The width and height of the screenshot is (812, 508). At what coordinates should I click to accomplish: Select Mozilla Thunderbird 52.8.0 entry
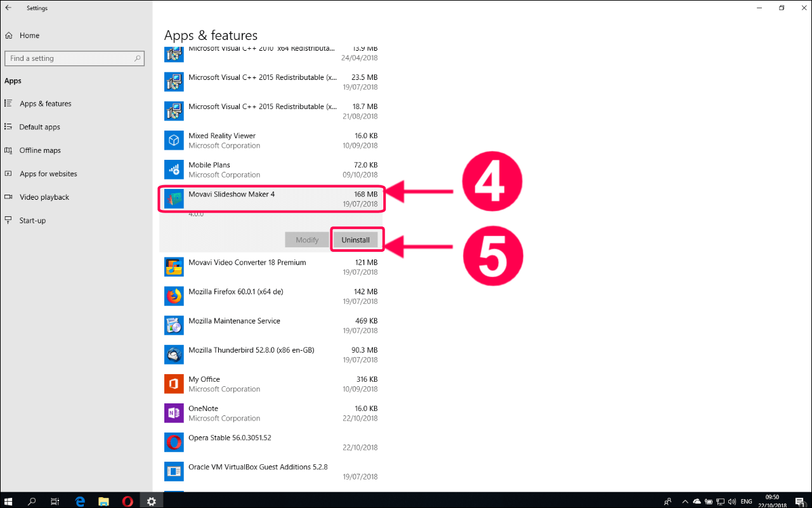[x=271, y=355]
